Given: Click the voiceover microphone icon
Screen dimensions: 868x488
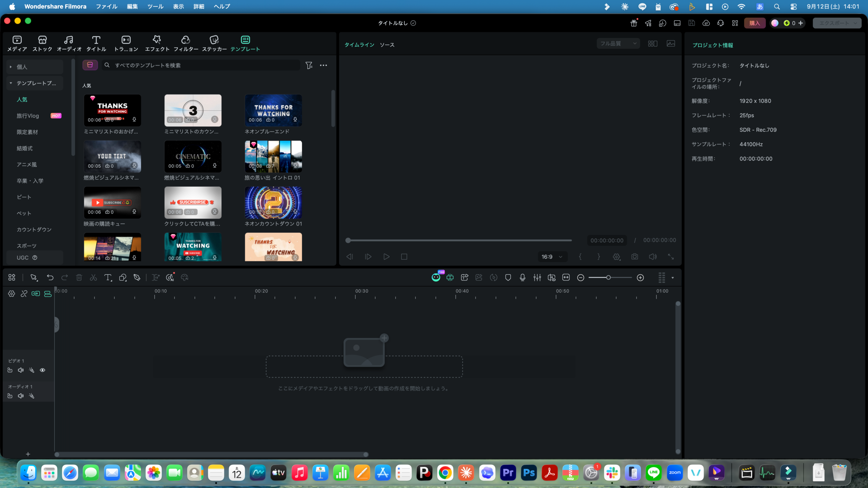Looking at the screenshot, I should click(522, 278).
